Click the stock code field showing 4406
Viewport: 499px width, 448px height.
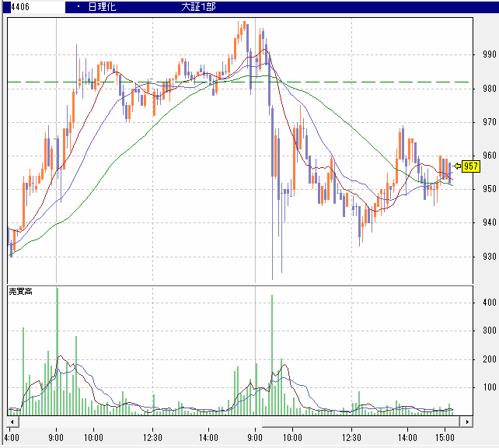click(x=38, y=7)
